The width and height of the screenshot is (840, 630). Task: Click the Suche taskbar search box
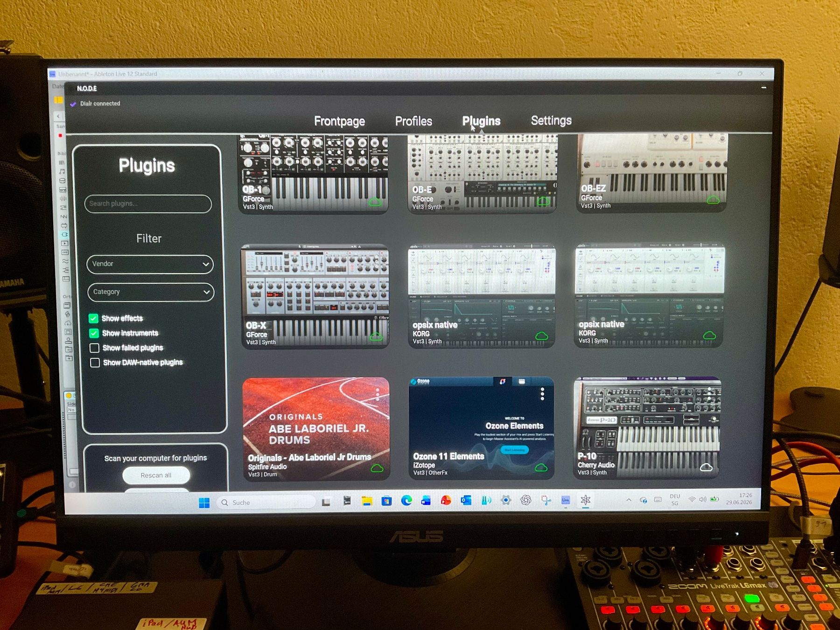pos(266,503)
